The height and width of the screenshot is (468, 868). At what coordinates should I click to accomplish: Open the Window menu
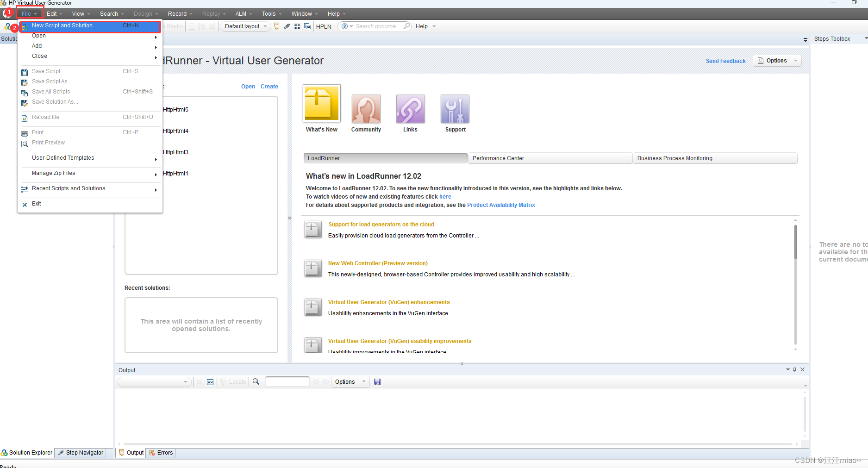click(305, 14)
